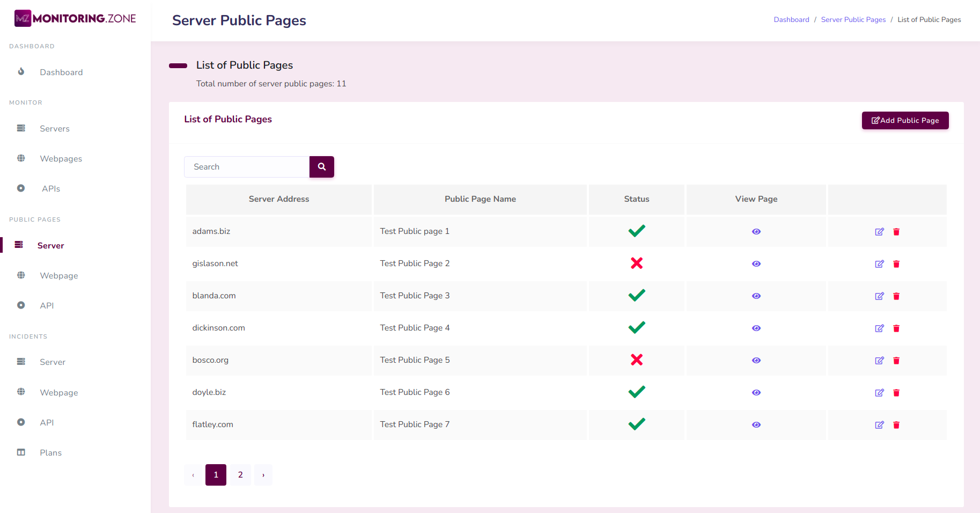Delete Test Public Page 7 entry
Viewport: 980px width, 513px height.
point(896,425)
